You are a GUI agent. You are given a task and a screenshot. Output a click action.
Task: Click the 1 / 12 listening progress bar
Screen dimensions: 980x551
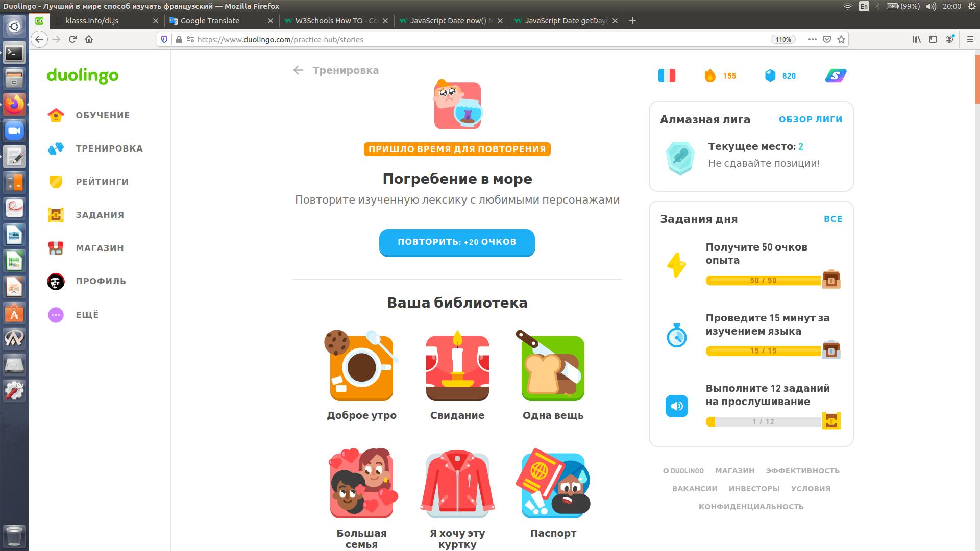(x=763, y=422)
